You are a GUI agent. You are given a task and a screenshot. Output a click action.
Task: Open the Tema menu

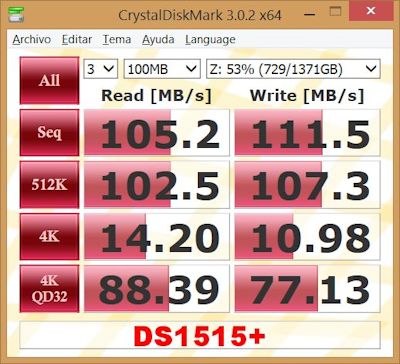(117, 40)
